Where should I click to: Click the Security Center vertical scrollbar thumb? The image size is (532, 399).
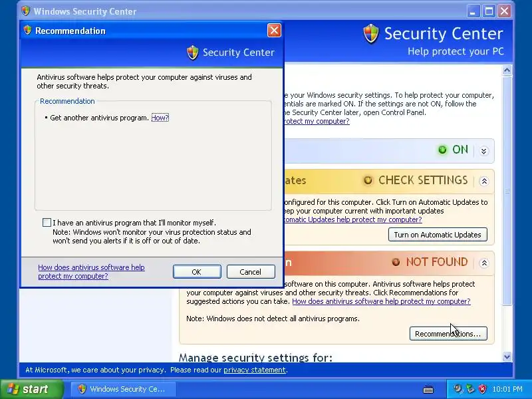pos(507,191)
